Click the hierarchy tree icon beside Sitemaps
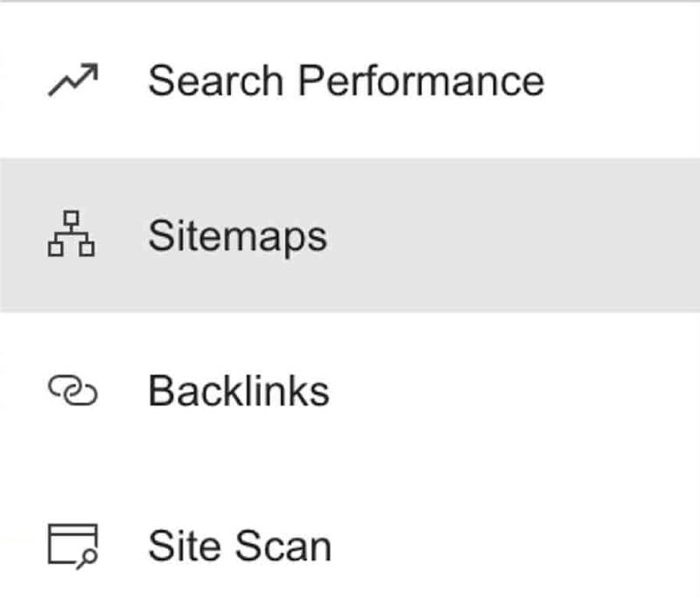Screen dimensions: 700x598 point(72,235)
